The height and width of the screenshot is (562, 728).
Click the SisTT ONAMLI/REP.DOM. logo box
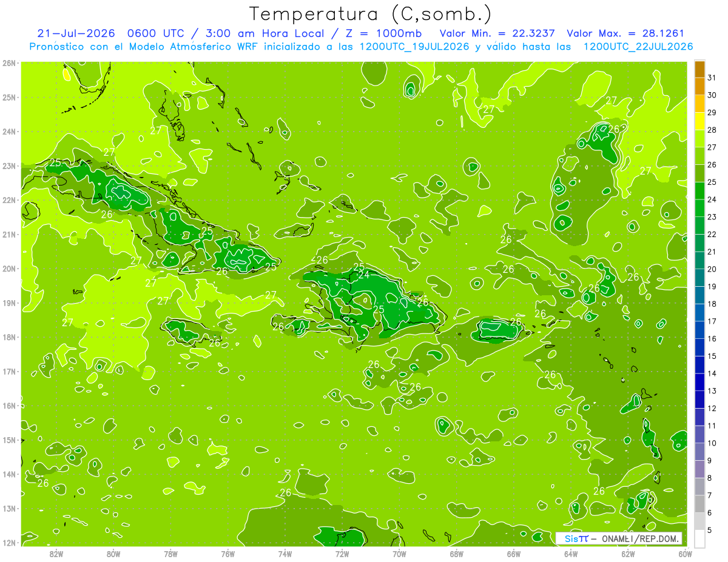point(618,538)
